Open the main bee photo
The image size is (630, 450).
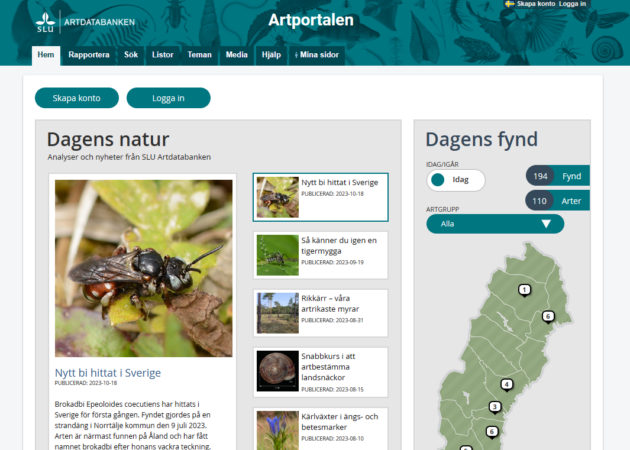tap(143, 268)
